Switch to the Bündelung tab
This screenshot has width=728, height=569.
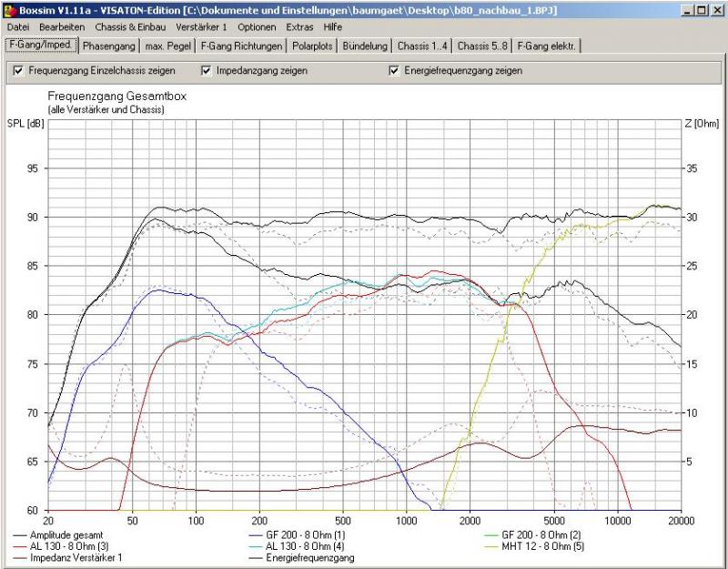[x=365, y=46]
